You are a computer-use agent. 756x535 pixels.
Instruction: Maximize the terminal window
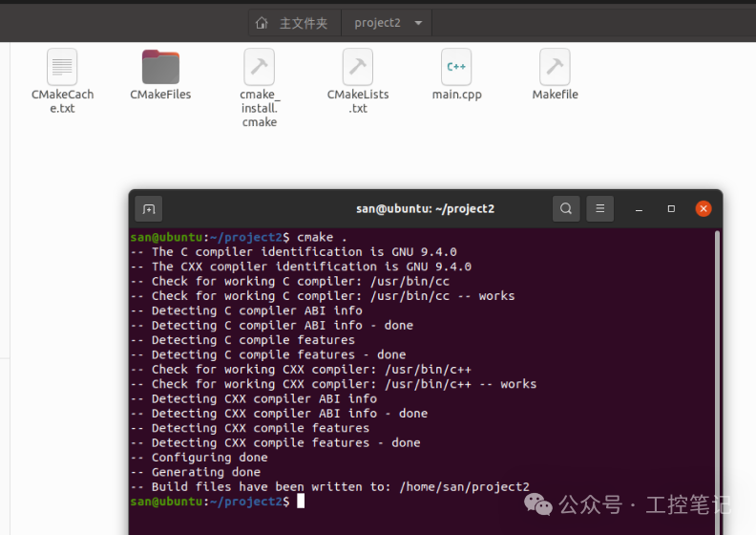click(671, 209)
